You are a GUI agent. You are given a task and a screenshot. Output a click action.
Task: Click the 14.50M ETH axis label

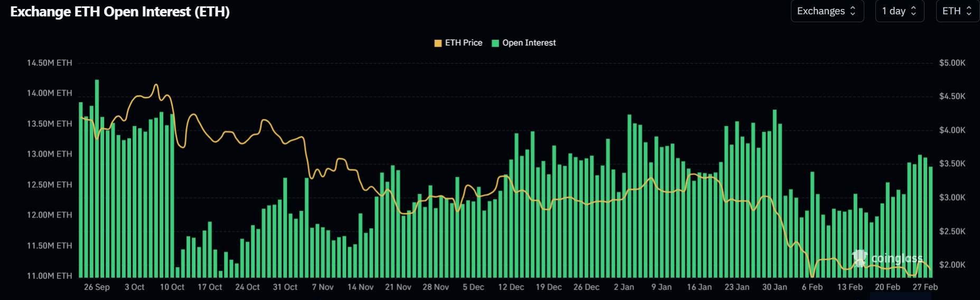pos(50,63)
